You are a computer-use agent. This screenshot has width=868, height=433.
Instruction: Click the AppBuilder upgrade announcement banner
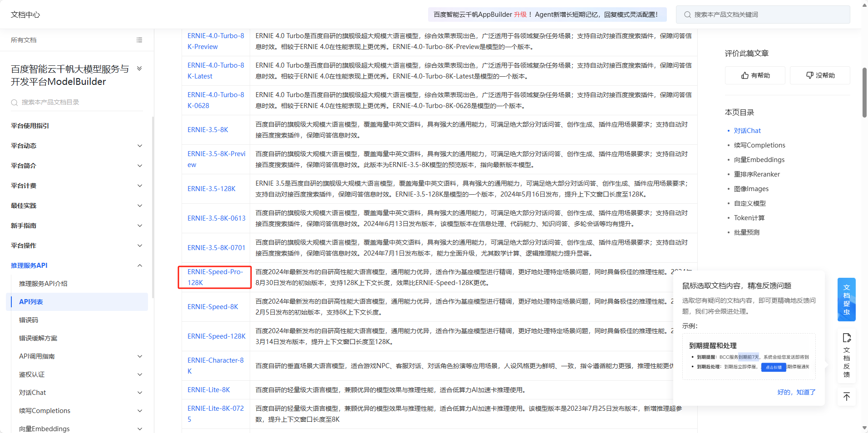547,15
